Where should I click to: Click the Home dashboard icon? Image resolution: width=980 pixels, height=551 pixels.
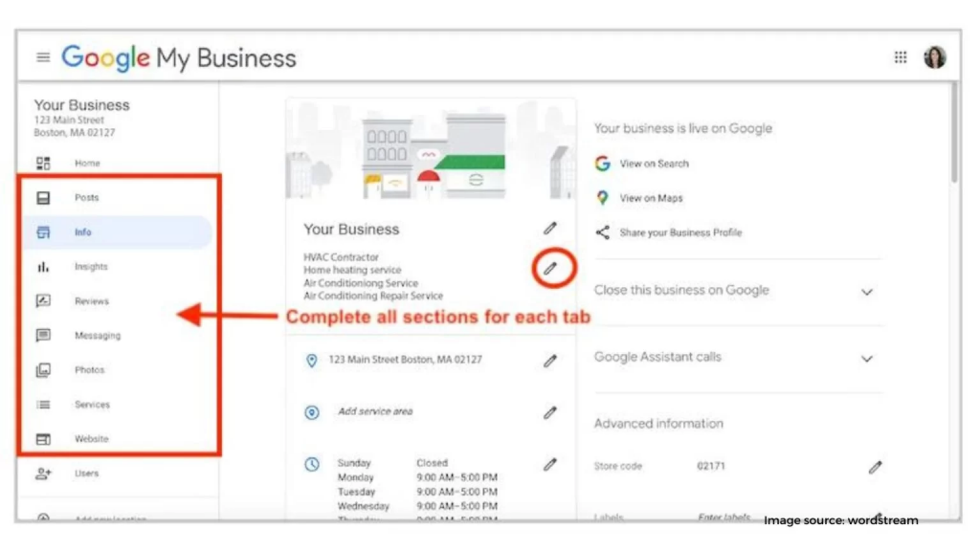pyautogui.click(x=43, y=164)
